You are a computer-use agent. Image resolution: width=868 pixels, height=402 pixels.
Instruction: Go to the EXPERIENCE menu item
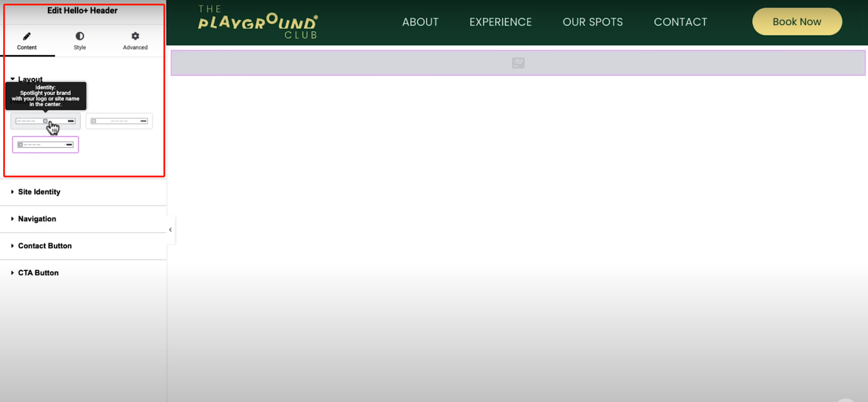[x=500, y=22]
